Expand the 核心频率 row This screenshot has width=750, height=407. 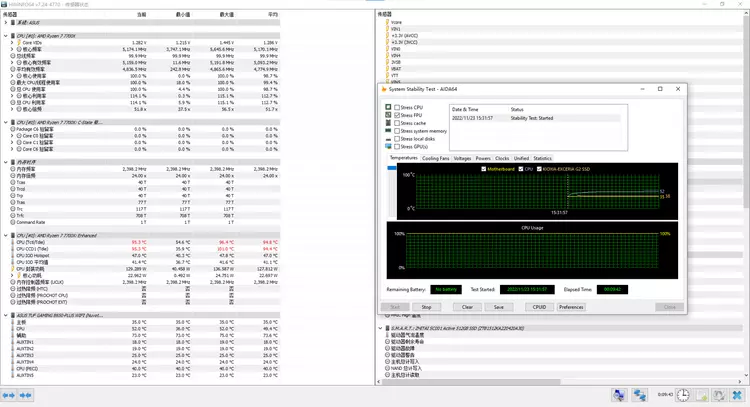pyautogui.click(x=12, y=49)
